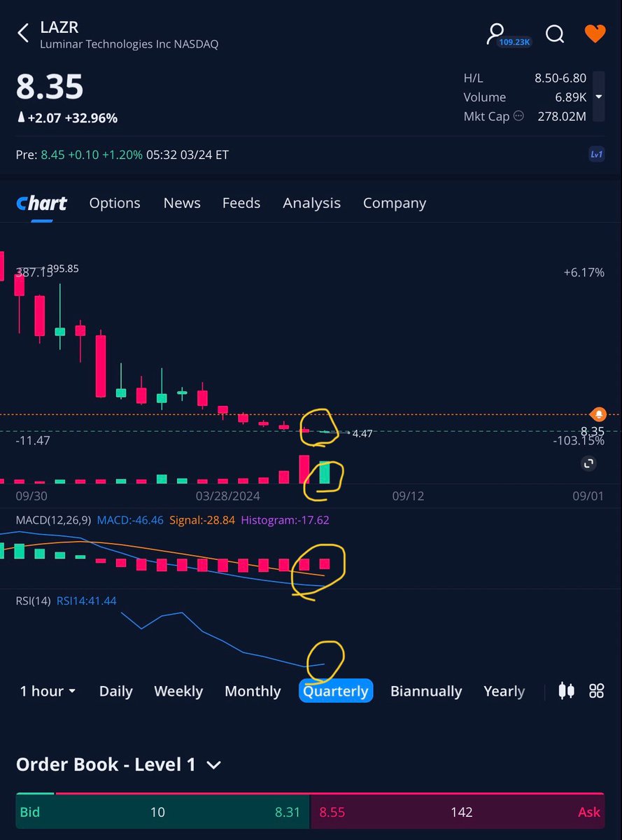Click the H/L 8.50-6.80 value
Viewport: 622px width, 840px height.
[x=560, y=78]
